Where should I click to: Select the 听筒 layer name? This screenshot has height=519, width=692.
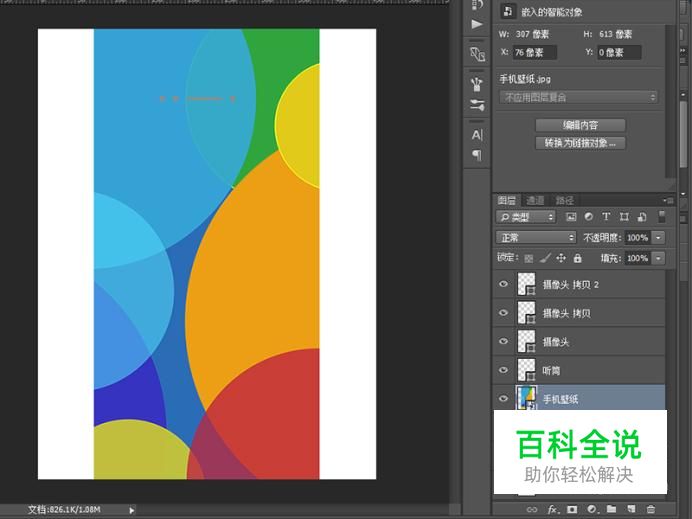click(551, 370)
